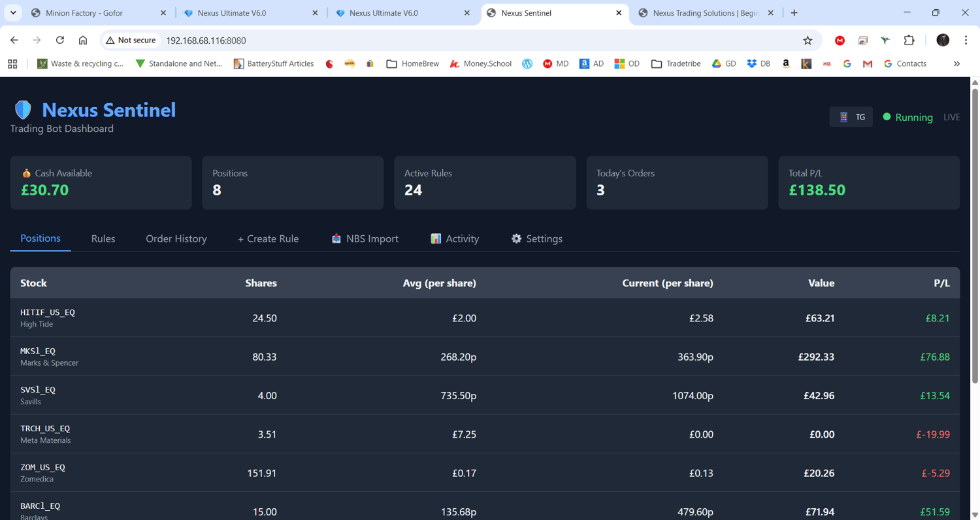
Task: Open the Chrome three-dot menu
Action: click(966, 41)
